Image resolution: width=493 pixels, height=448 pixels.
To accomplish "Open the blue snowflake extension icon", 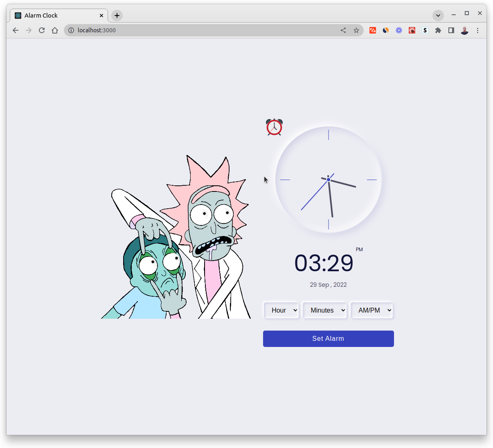I will point(399,30).
